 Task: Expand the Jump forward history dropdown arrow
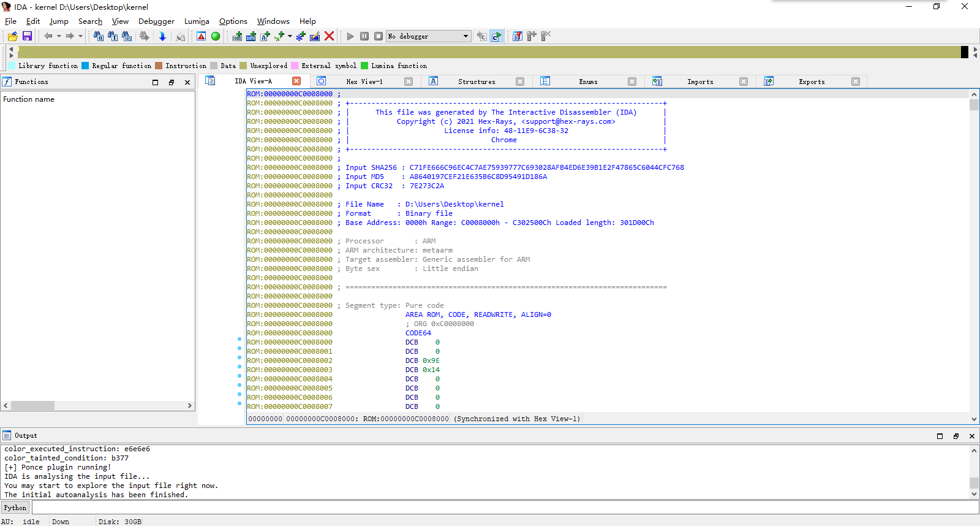pos(80,36)
